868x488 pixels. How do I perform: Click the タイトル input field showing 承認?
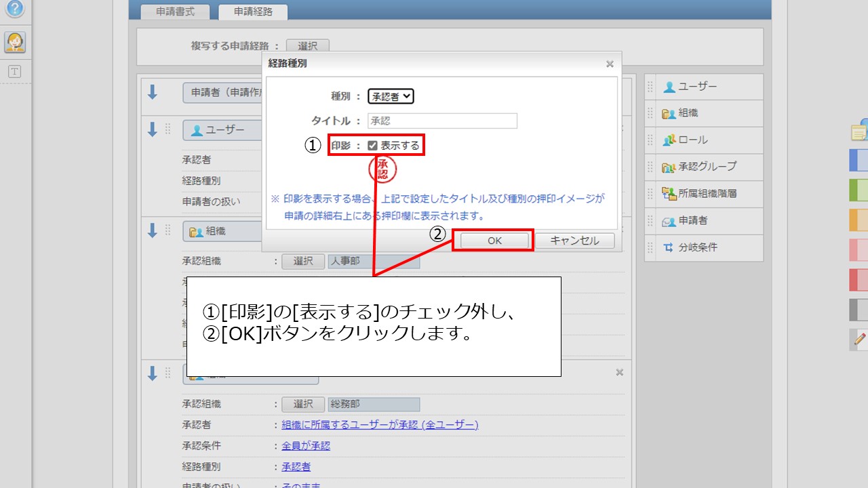tap(442, 121)
